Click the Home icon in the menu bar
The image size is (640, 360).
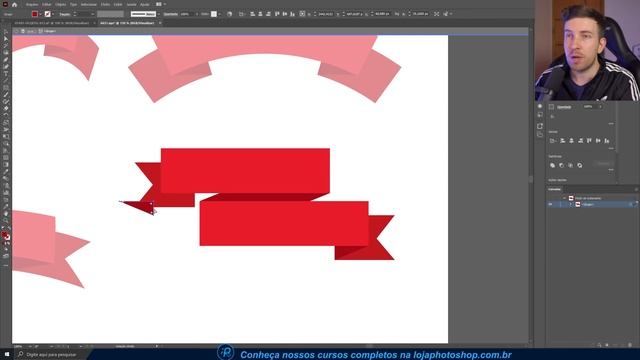15,4
